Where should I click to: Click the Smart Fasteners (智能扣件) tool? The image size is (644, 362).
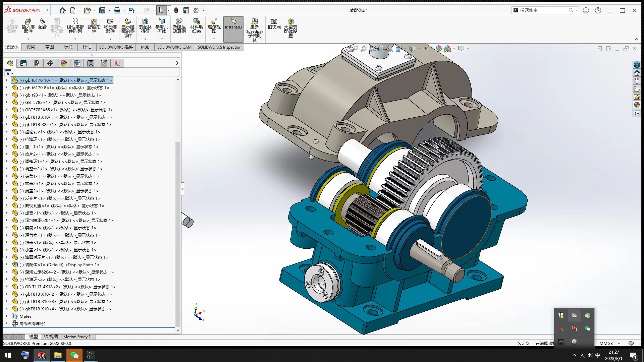point(94,26)
